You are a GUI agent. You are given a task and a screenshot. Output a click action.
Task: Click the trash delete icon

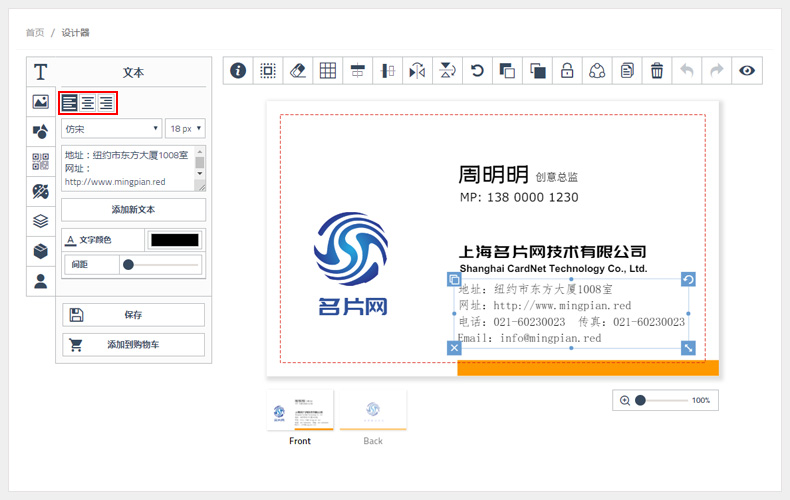(657, 71)
